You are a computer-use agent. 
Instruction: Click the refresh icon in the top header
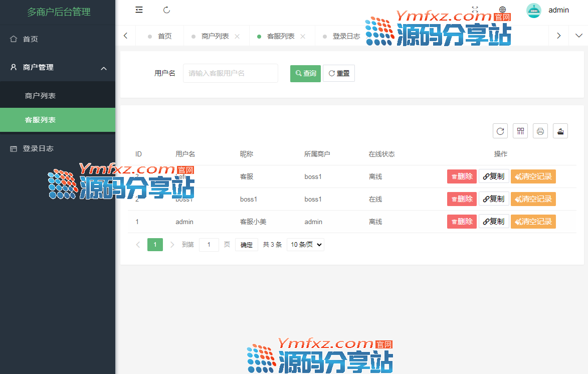pos(167,10)
